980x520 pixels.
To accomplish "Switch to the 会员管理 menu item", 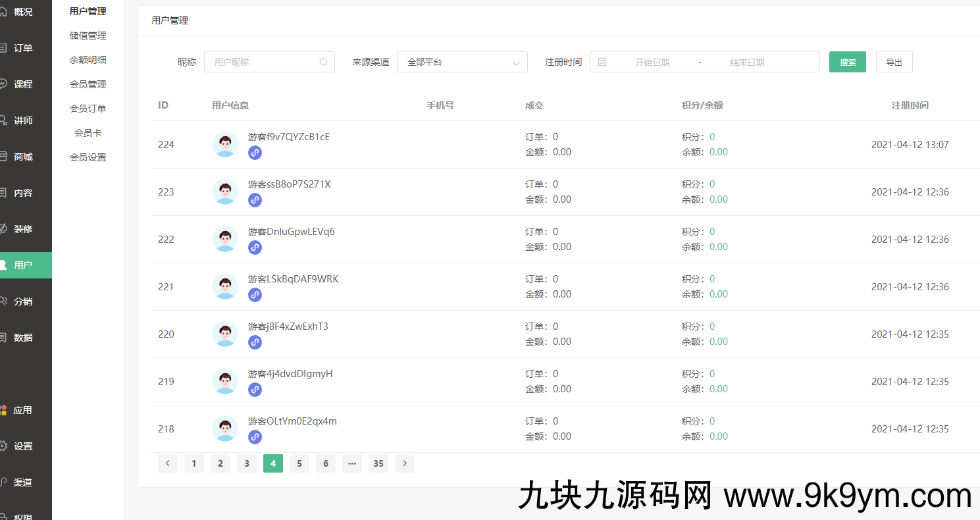I will 88,84.
